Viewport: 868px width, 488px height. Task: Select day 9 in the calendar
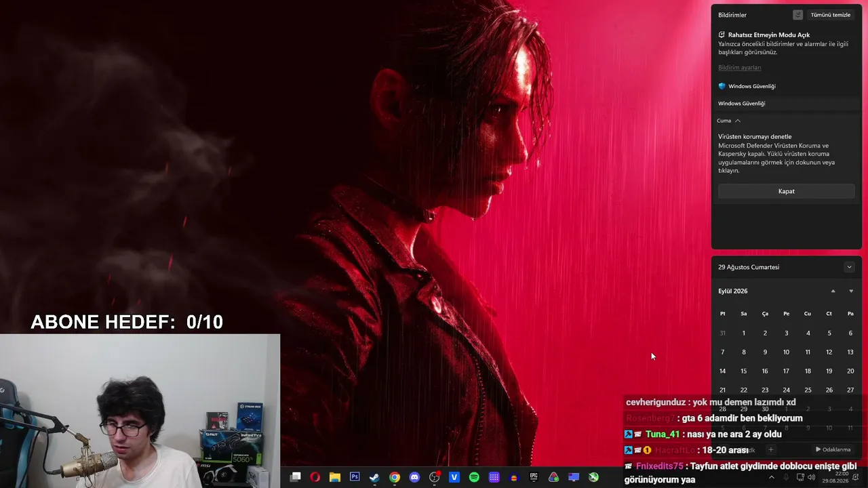(765, 352)
